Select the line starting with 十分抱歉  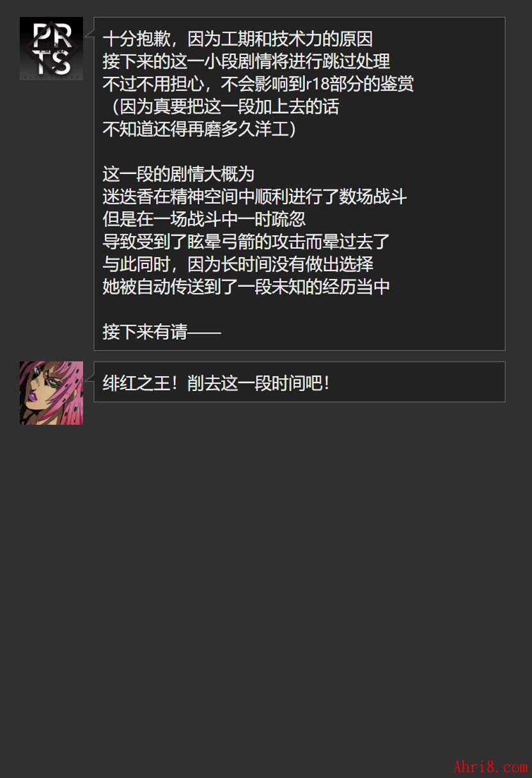coord(238,39)
